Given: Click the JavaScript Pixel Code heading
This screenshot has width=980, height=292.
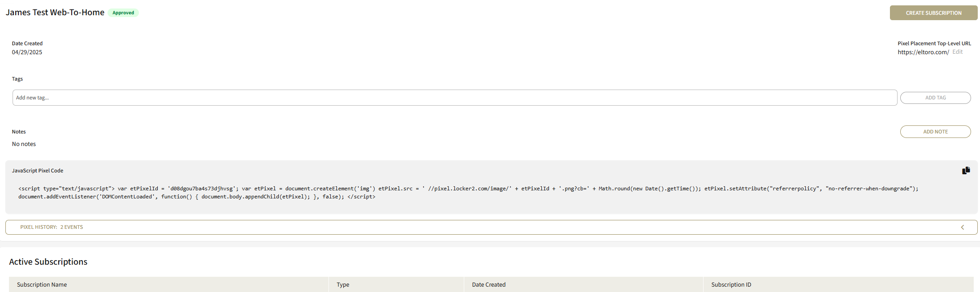Looking at the screenshot, I should click(x=38, y=171).
